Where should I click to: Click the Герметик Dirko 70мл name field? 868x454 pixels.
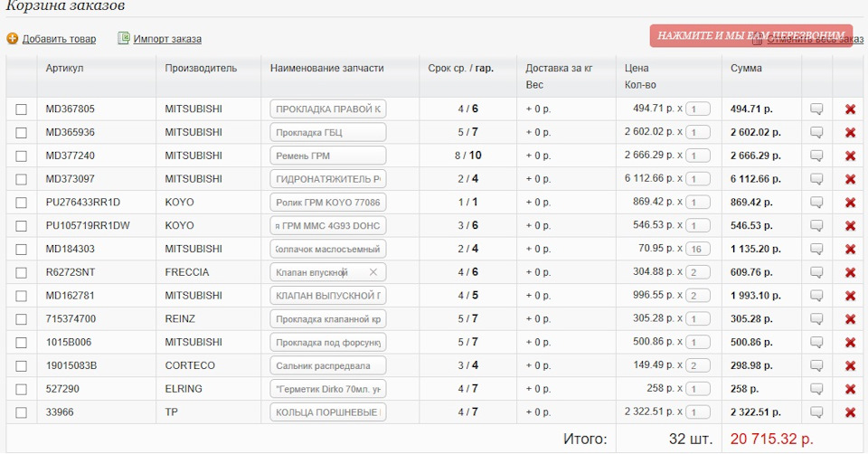(x=327, y=389)
